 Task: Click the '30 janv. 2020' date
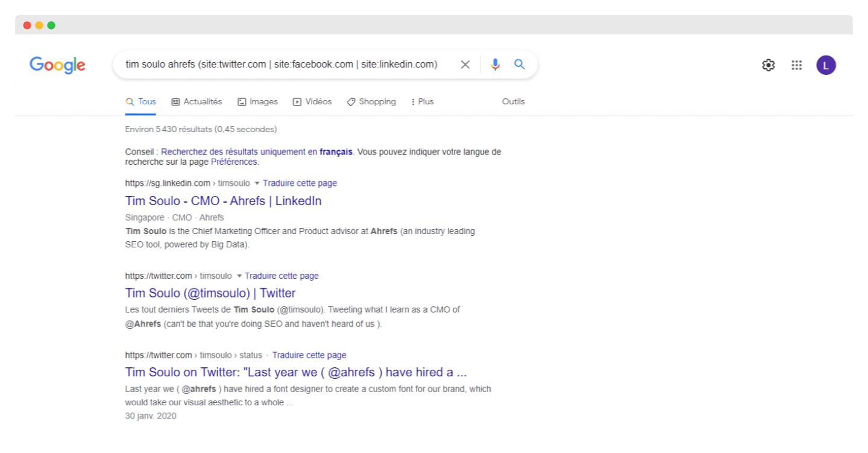[151, 416]
